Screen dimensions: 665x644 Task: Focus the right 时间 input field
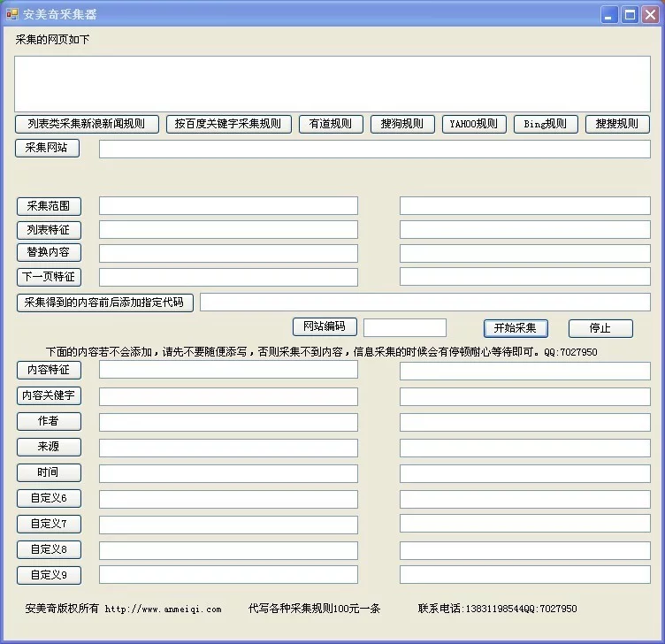(525, 473)
